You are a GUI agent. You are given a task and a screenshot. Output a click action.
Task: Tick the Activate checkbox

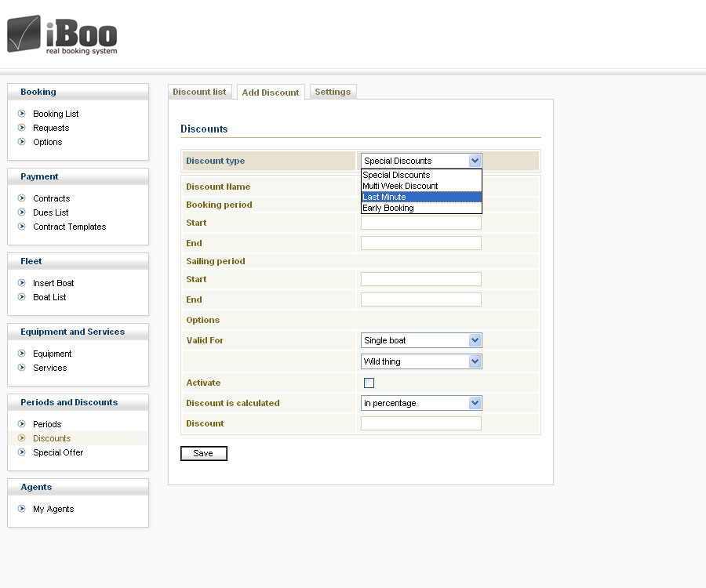pyautogui.click(x=369, y=383)
